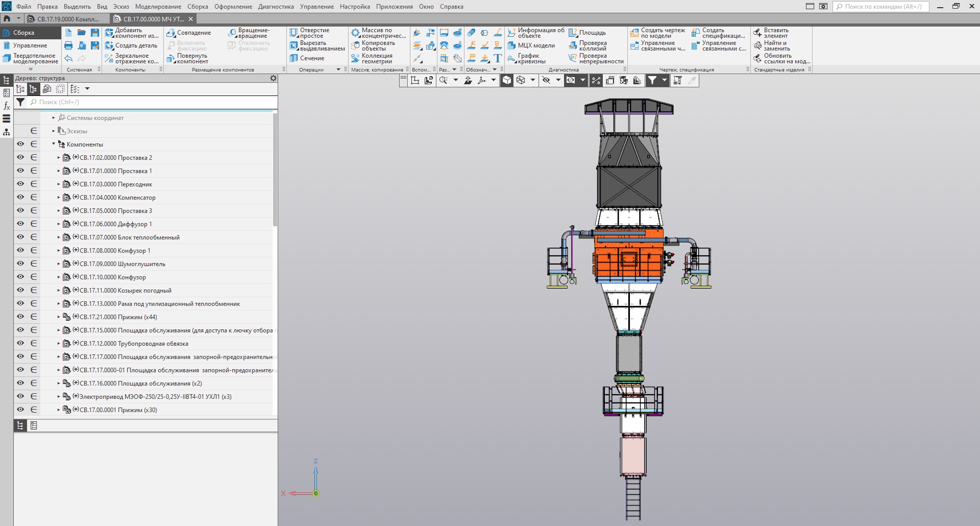Hide Козырек погодный with eye icon
Image resolution: width=980 pixels, height=526 pixels.
pyautogui.click(x=20, y=290)
